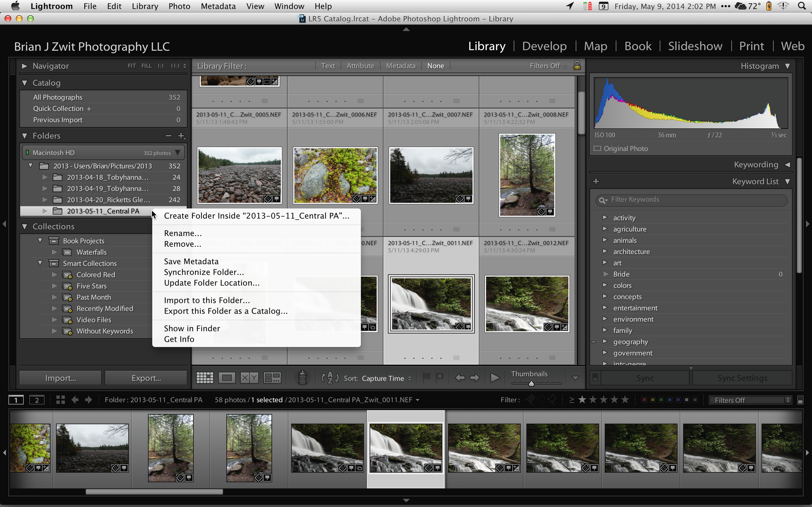Screen dimensions: 812x507
Task: Set the flagged-as-pick flag in toolbar
Action: click(x=426, y=377)
